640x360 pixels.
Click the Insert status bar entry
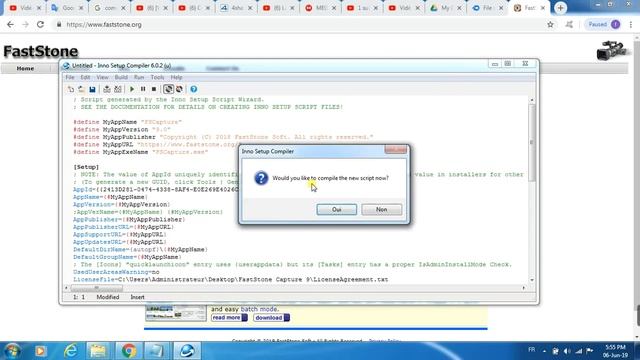138,297
